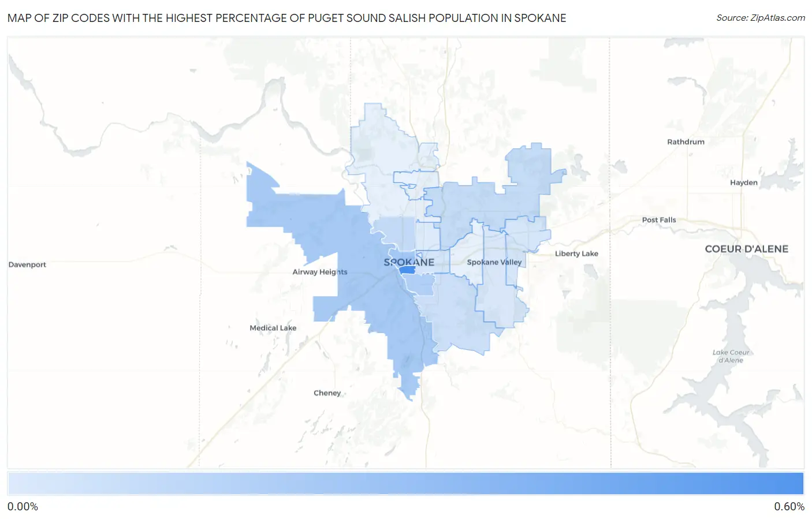Click the Hayden town label
The image size is (812, 519).
(743, 182)
